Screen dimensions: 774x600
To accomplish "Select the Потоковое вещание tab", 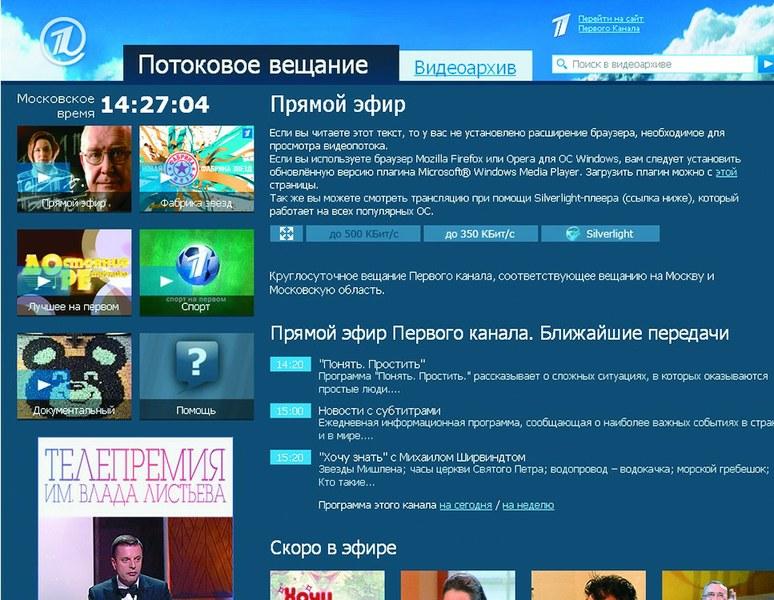I will pyautogui.click(x=253, y=65).
